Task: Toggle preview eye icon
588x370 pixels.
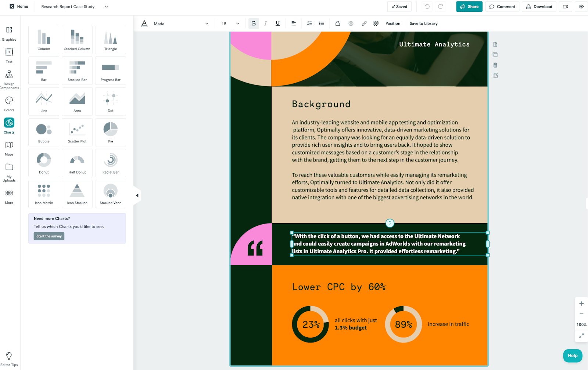Action: [581, 7]
